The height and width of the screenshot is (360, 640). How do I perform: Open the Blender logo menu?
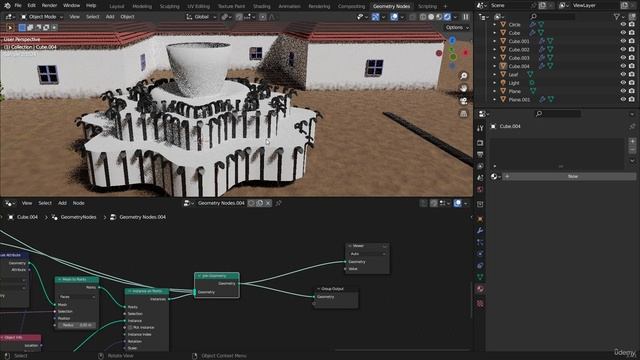coord(7,6)
